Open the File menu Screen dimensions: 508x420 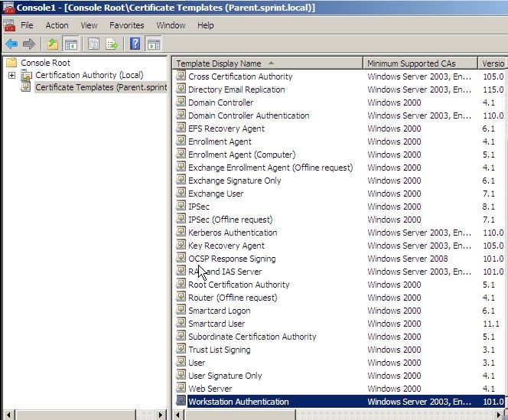click(x=27, y=25)
